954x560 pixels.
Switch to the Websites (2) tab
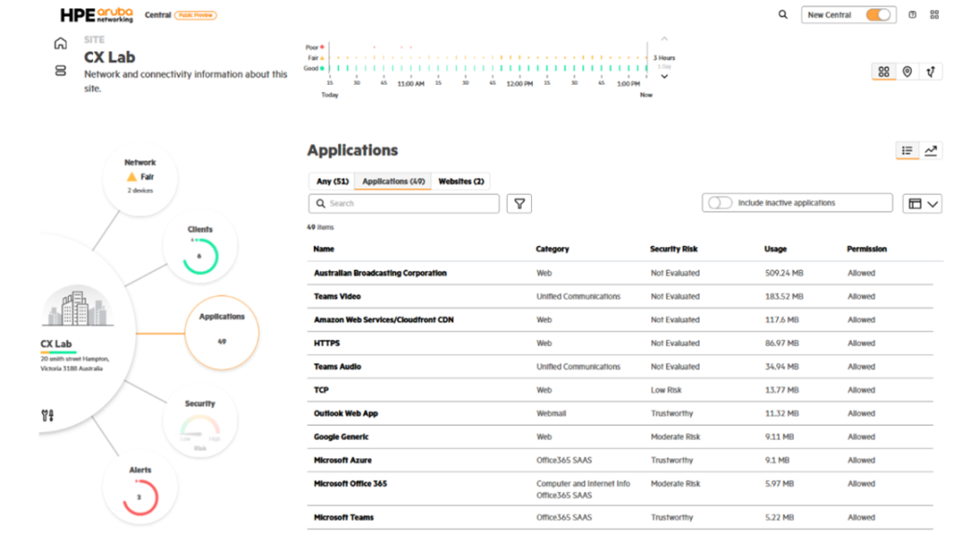460,182
